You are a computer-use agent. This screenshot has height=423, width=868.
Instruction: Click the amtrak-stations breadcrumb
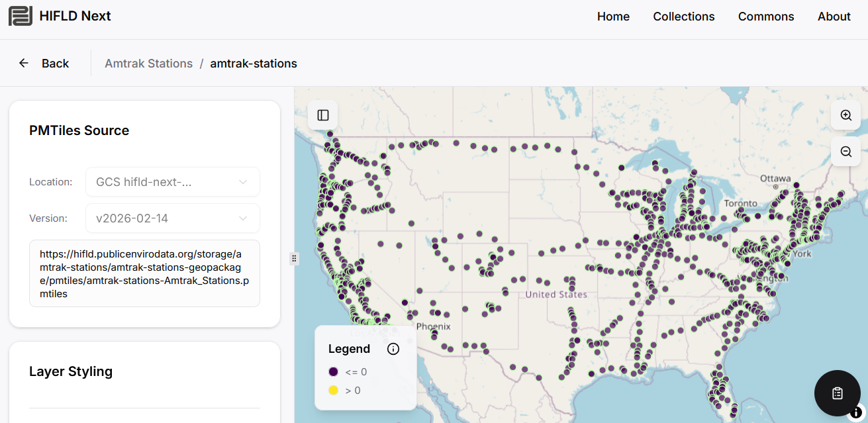(x=254, y=64)
